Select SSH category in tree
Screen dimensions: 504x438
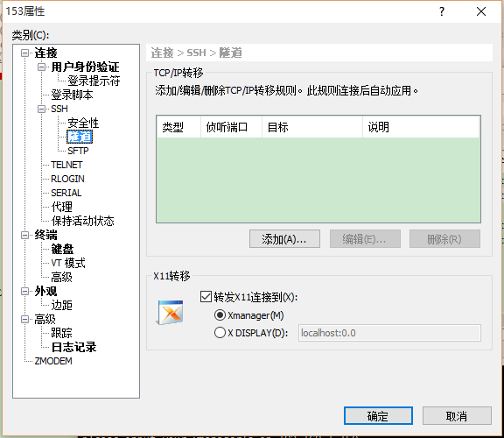tap(59, 109)
